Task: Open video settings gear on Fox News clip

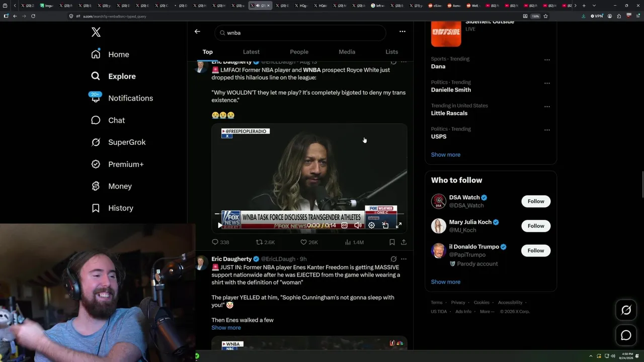Action: (371, 225)
